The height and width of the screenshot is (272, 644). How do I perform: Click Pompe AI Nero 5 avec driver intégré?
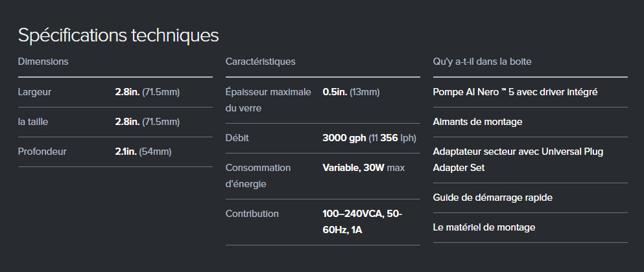coord(515,92)
